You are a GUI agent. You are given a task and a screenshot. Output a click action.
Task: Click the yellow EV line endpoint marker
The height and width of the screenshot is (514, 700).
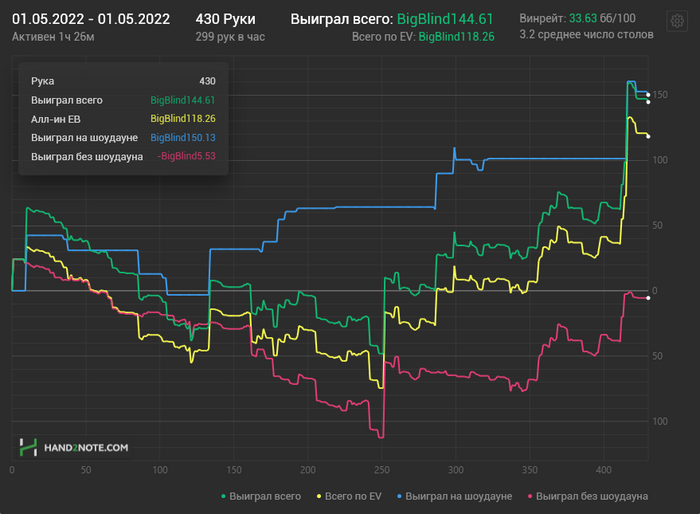point(648,136)
